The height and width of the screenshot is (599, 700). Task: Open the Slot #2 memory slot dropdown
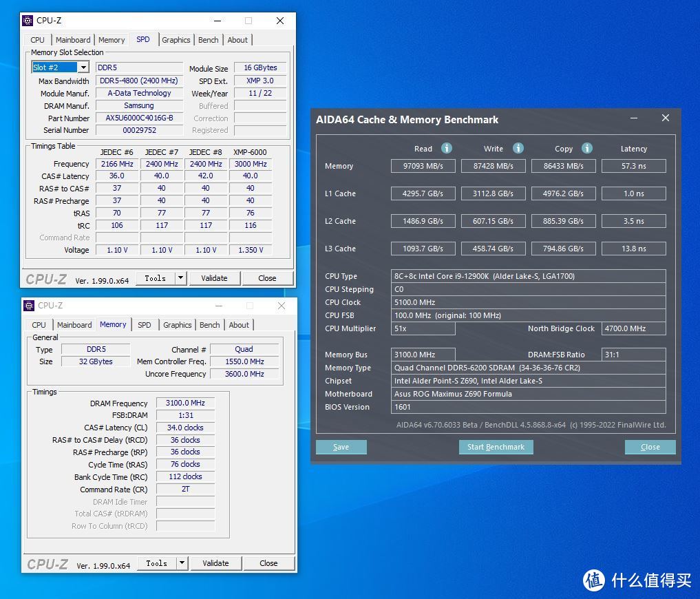pos(83,67)
